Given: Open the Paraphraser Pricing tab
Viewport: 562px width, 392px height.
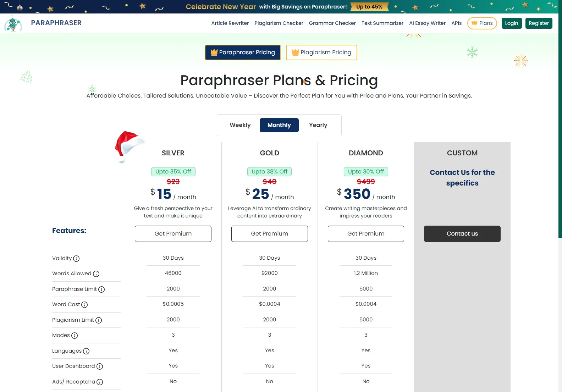Looking at the screenshot, I should tap(243, 53).
